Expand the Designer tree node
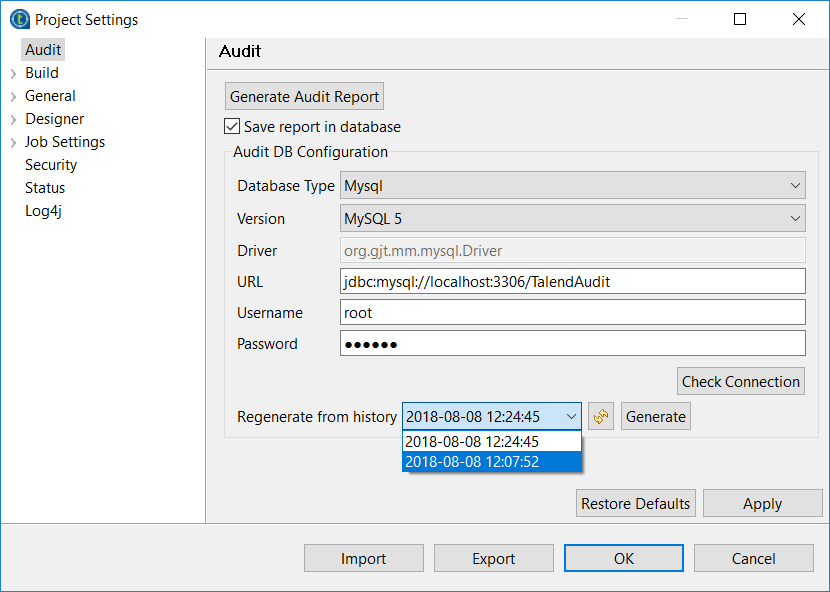The image size is (830, 592). coord(13,120)
